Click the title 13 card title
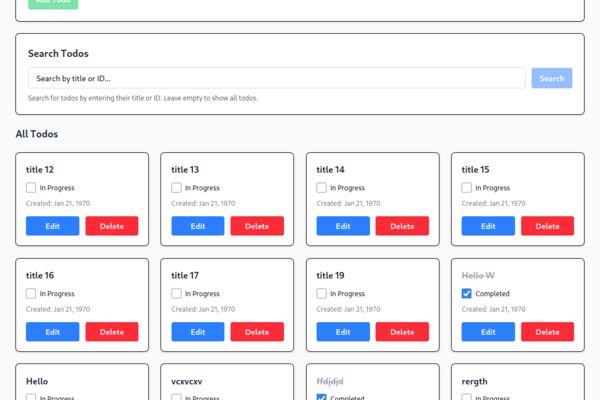Viewport: 600px width, 400px height. tap(185, 170)
